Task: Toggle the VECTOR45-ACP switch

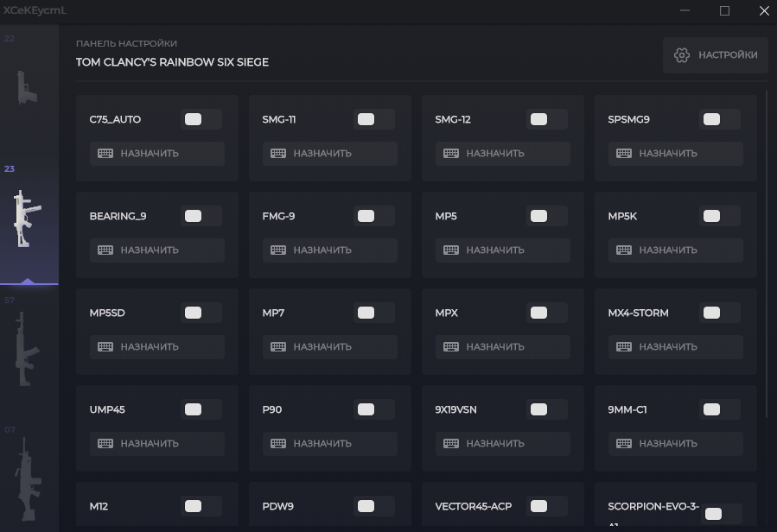Action: tap(547, 506)
